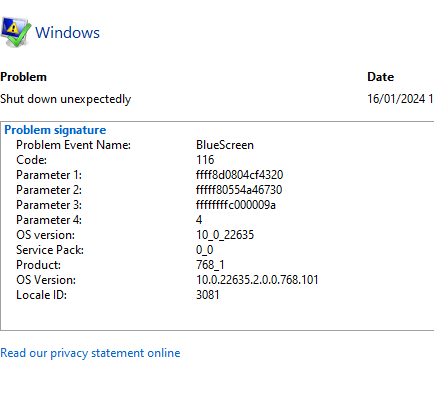Select value fffff80554a46730

point(239,190)
